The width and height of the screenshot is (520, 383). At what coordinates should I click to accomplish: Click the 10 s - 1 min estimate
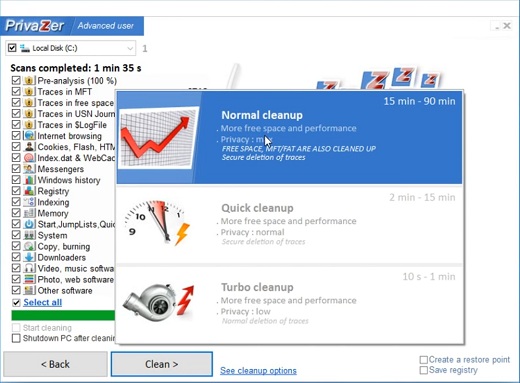[x=429, y=277]
